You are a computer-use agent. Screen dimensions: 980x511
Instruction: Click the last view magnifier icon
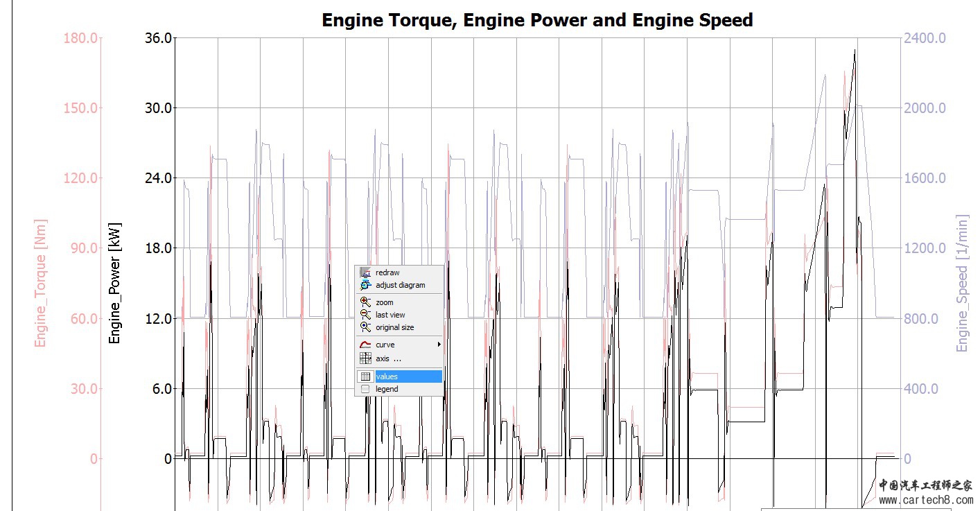(x=365, y=315)
